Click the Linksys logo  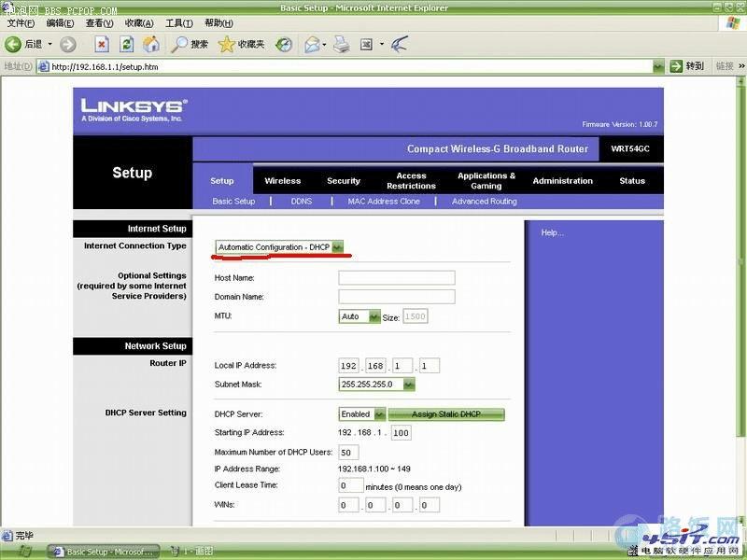coord(134,110)
